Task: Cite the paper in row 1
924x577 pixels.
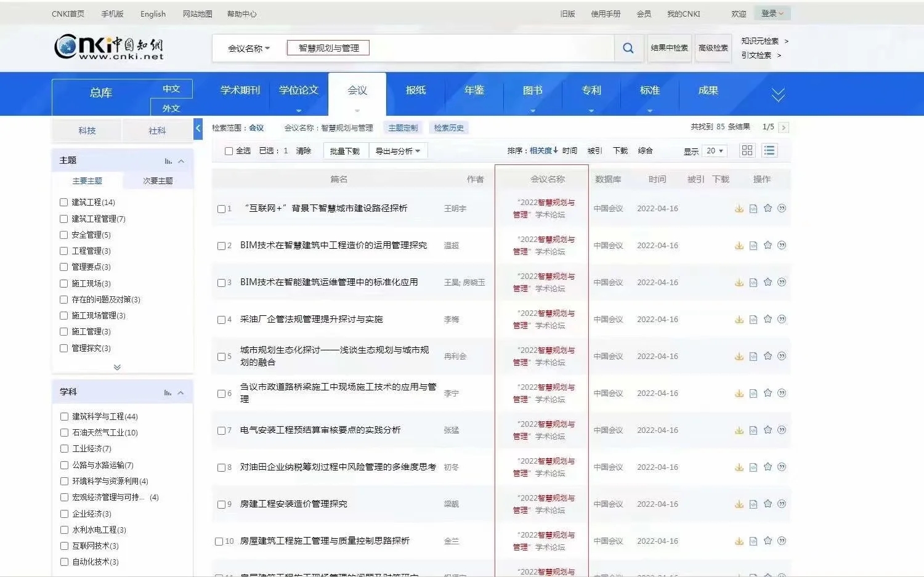Action: click(x=782, y=208)
